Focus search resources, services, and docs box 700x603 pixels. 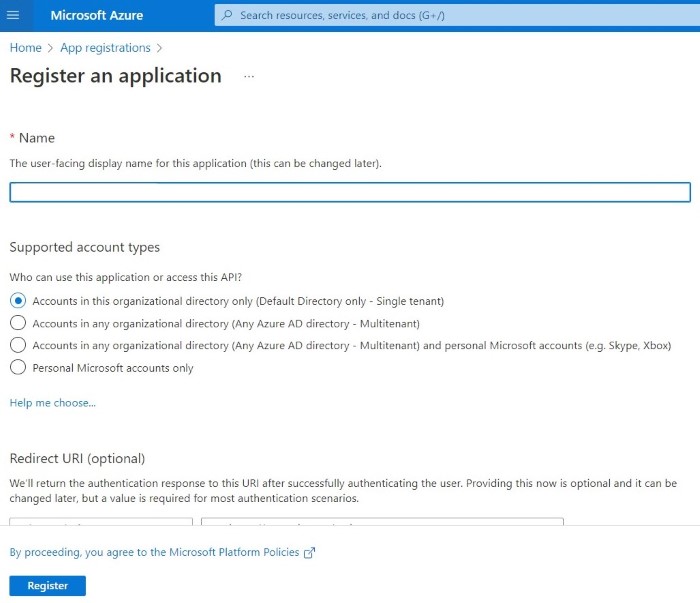click(457, 15)
